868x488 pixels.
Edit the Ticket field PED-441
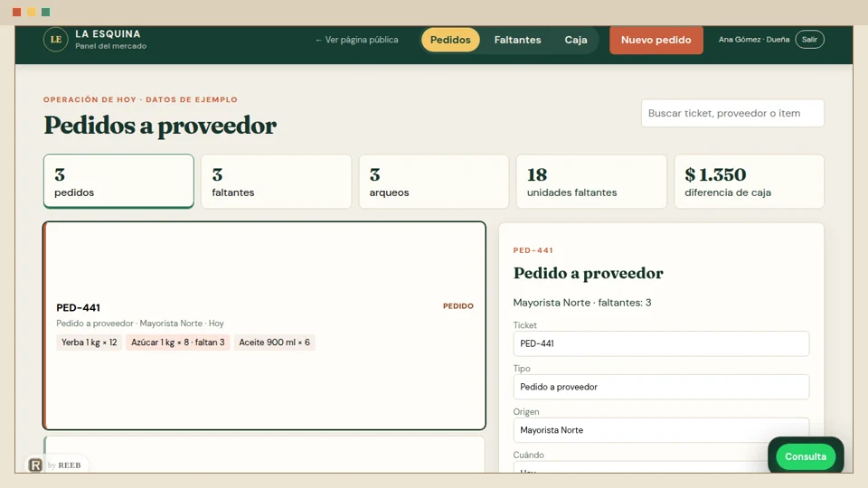pos(661,343)
